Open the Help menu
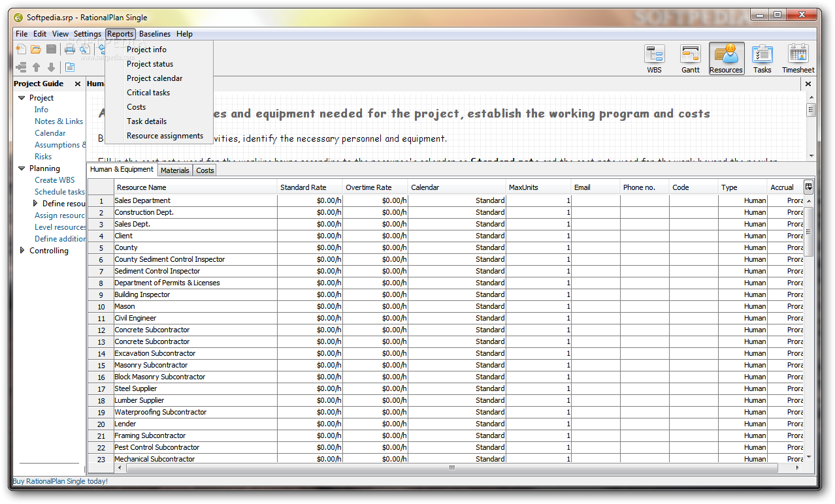Screen dimensions: 835x504 [184, 34]
